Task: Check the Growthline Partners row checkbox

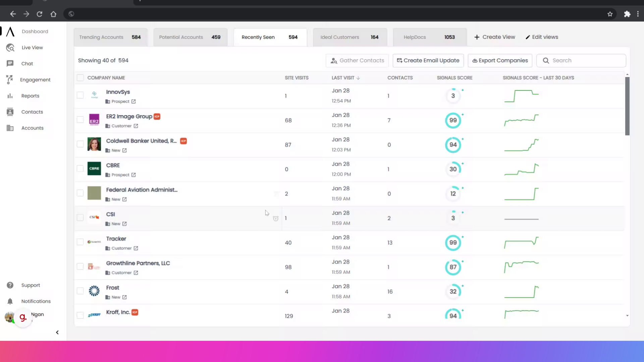Action: [80, 267]
